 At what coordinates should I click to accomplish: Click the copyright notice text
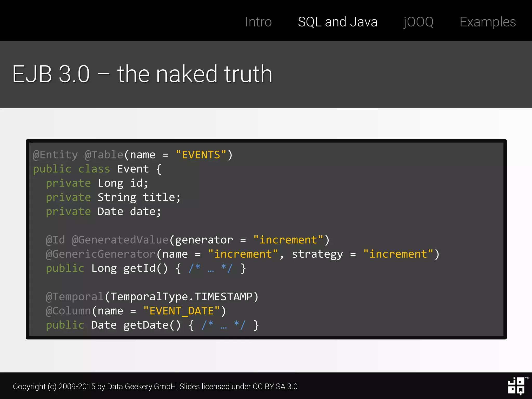(155, 386)
